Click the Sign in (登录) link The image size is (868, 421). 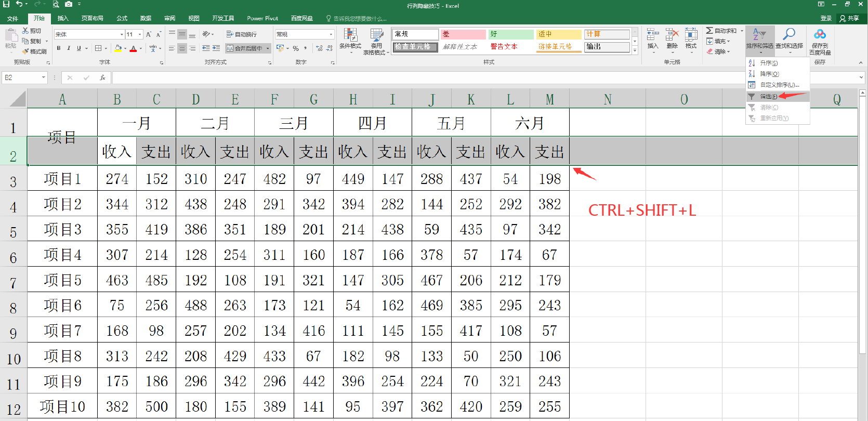(x=826, y=18)
